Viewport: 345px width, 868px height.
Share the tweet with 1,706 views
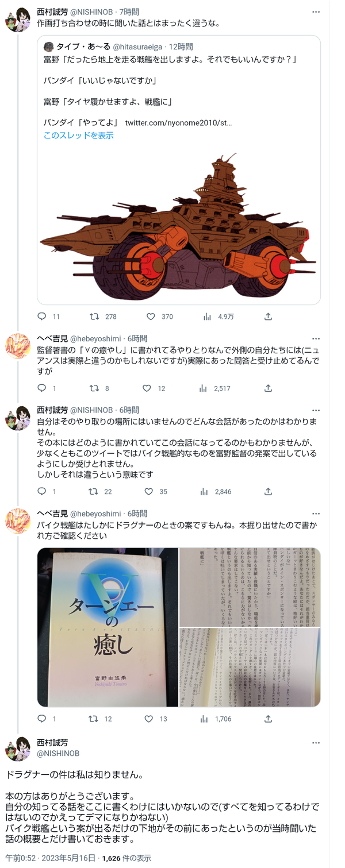coord(268,719)
